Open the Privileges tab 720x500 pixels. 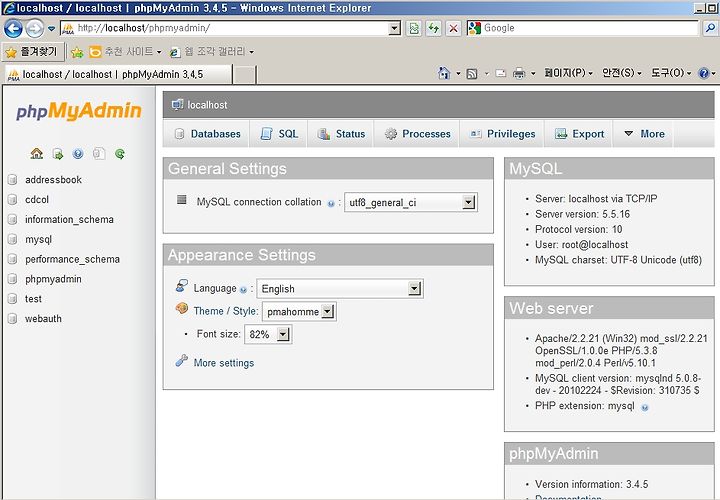[502, 134]
